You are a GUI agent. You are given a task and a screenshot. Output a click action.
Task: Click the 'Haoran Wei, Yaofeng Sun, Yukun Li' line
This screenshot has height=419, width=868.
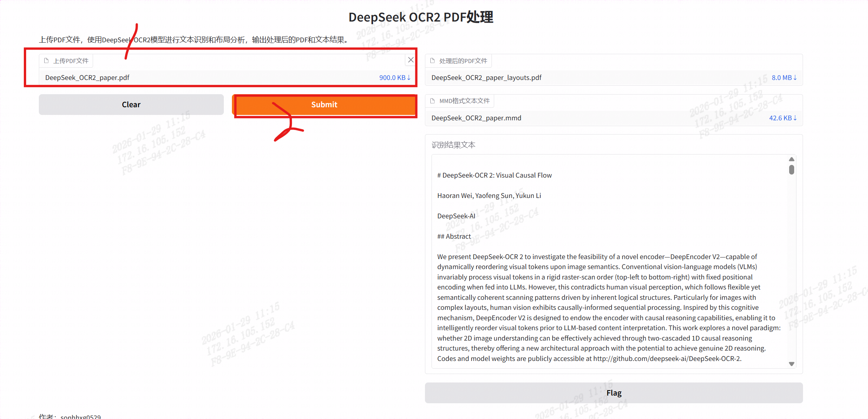click(x=489, y=196)
